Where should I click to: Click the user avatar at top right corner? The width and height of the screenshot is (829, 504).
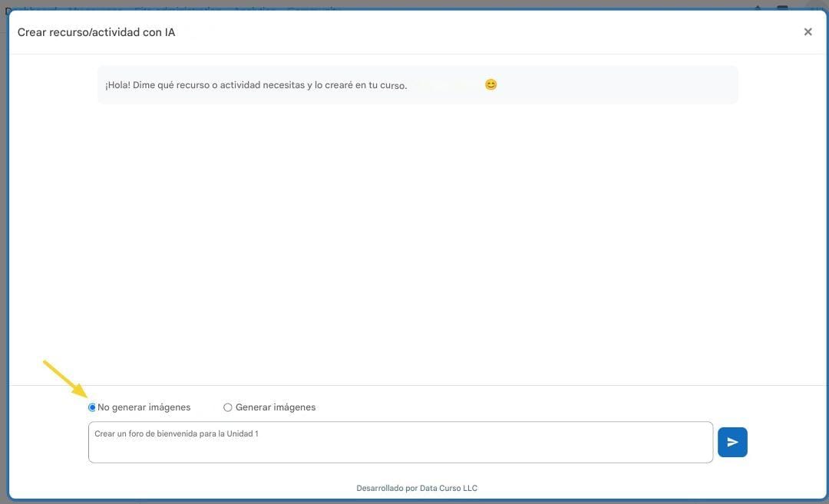(x=815, y=8)
